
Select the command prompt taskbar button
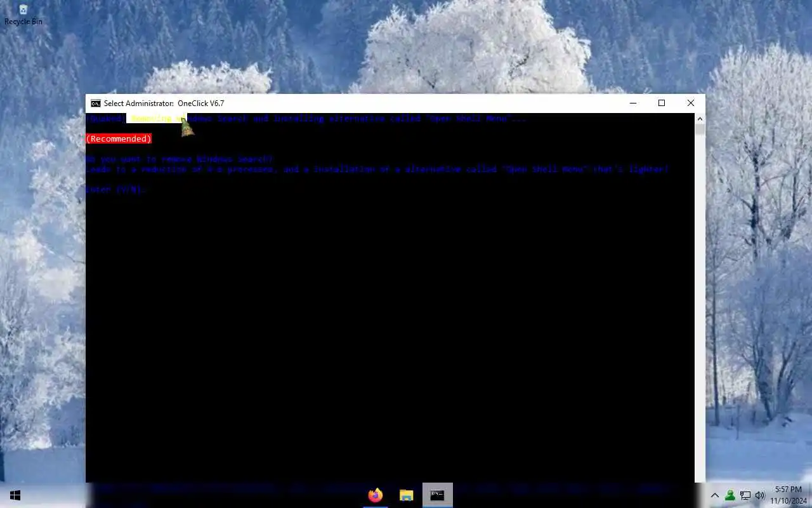tap(438, 495)
